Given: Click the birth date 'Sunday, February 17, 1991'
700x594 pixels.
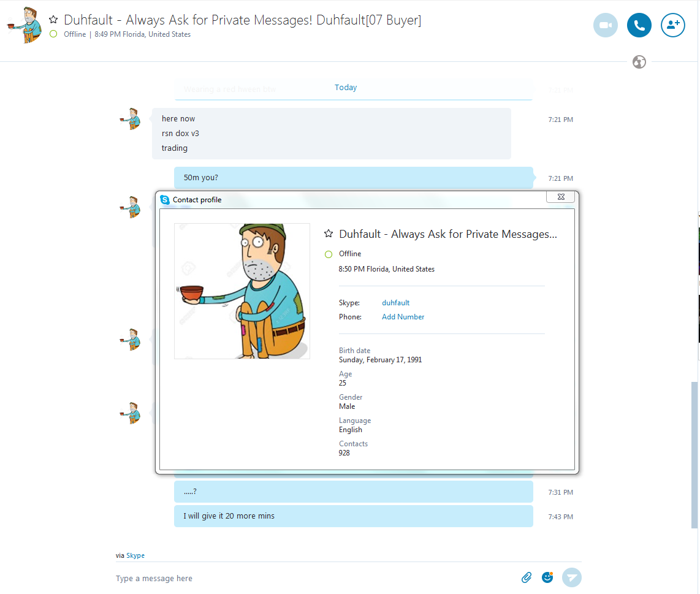Looking at the screenshot, I should point(381,360).
